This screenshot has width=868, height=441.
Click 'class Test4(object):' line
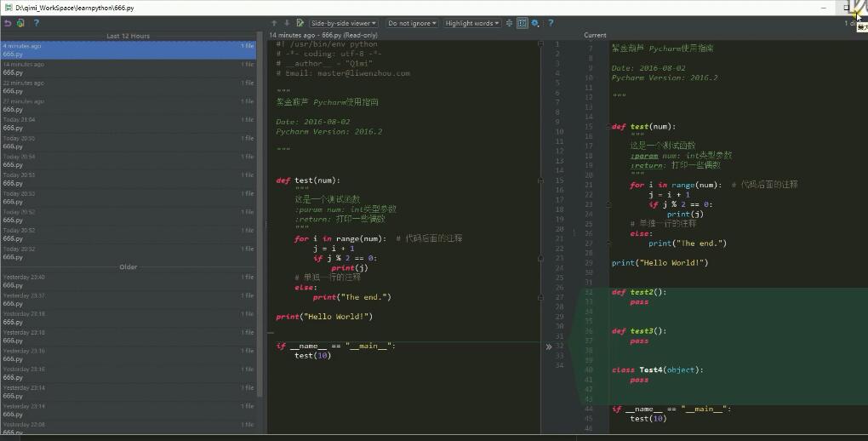pos(658,370)
